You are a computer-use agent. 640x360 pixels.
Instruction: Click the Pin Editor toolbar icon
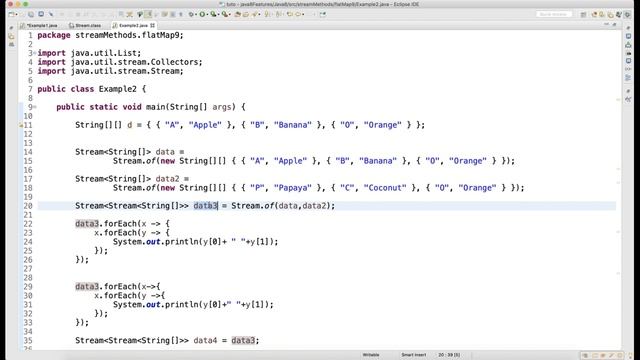pos(323,14)
